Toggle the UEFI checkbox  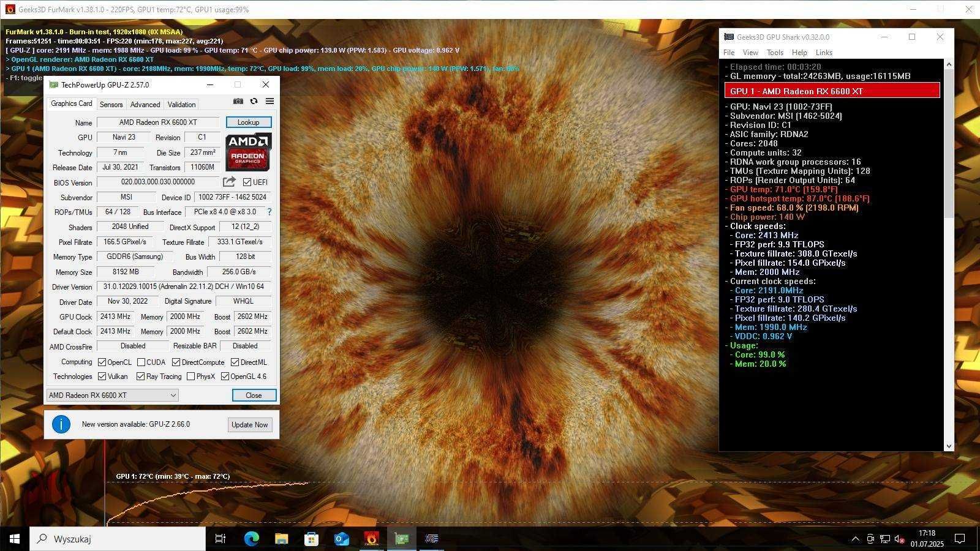247,182
